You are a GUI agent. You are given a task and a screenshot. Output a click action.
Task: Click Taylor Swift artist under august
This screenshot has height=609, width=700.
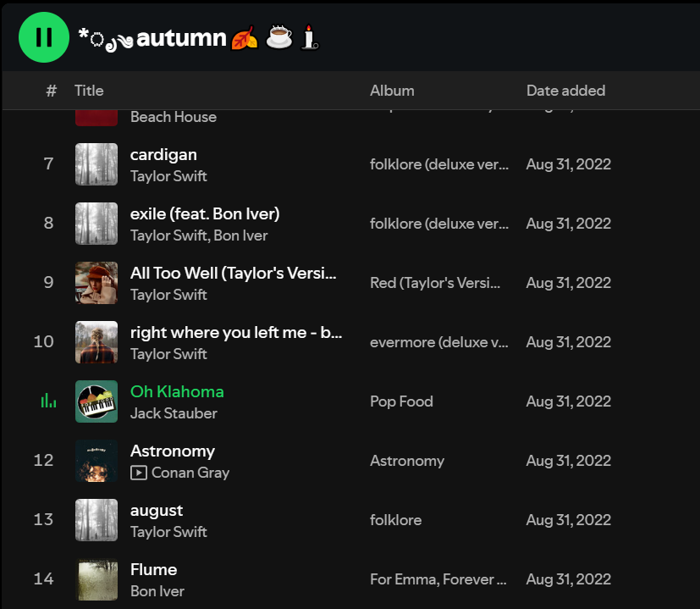[168, 532]
